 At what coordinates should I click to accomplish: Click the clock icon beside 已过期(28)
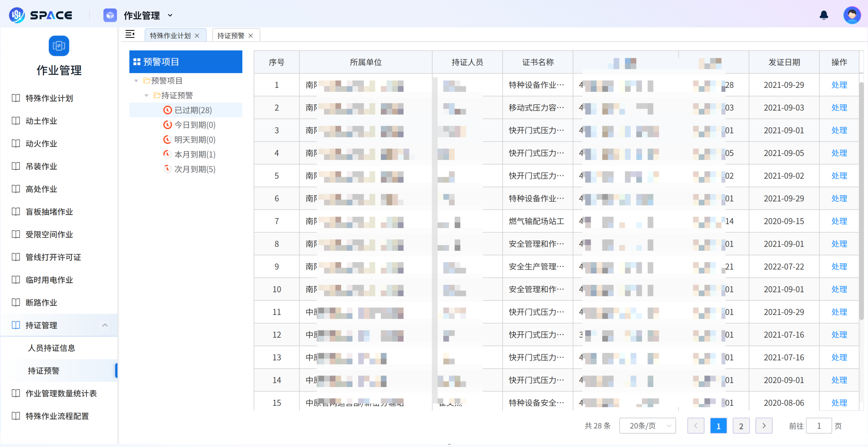168,110
